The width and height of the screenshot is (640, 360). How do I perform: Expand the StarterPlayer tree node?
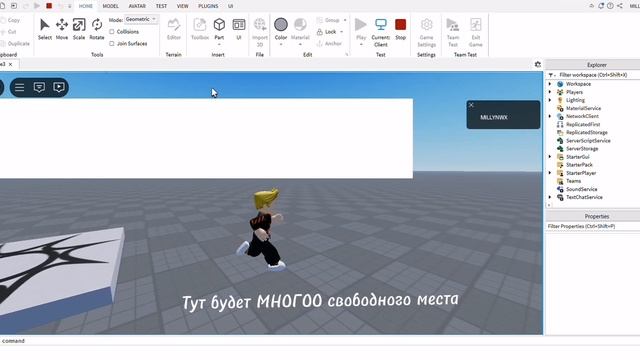tap(550, 173)
